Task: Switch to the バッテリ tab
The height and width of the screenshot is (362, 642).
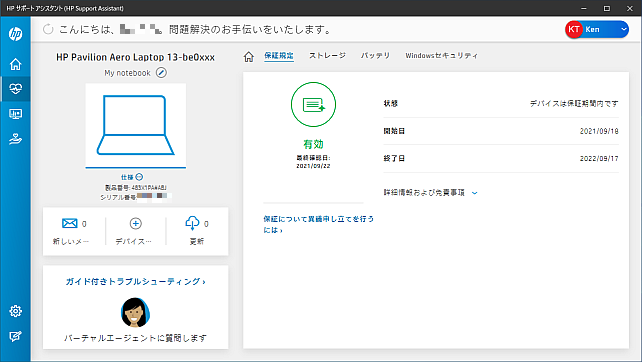Action: tap(375, 55)
